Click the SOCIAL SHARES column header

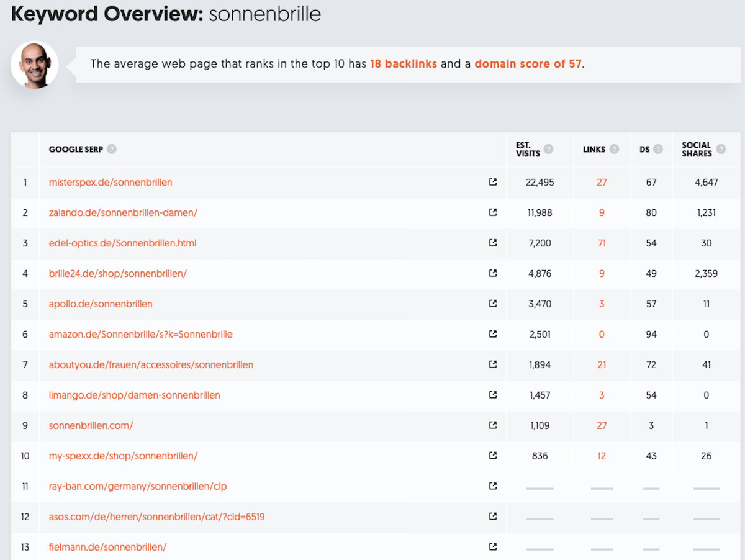click(697, 150)
